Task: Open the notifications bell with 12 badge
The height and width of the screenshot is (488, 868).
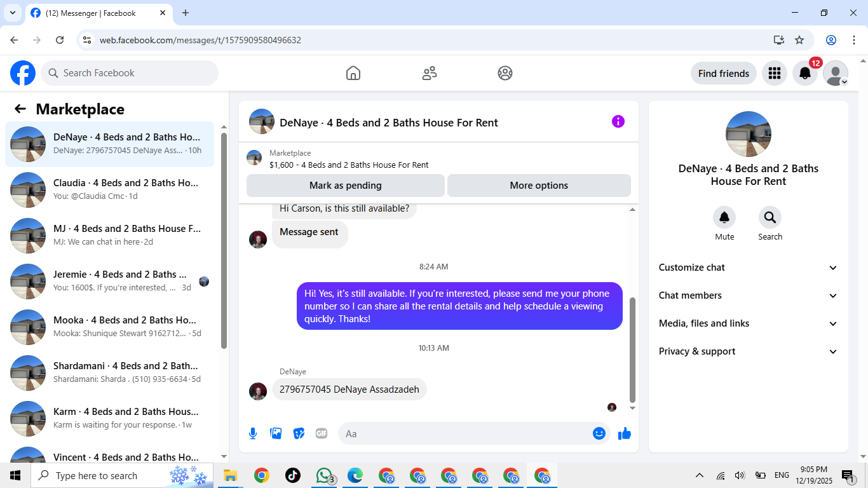Action: (x=805, y=73)
